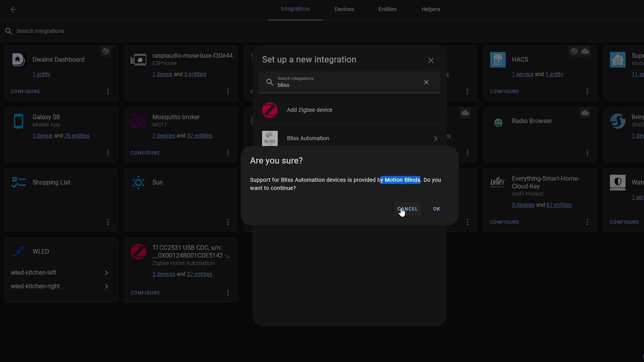Switch to the Entities tab
The width and height of the screenshot is (644, 362).
387,9
